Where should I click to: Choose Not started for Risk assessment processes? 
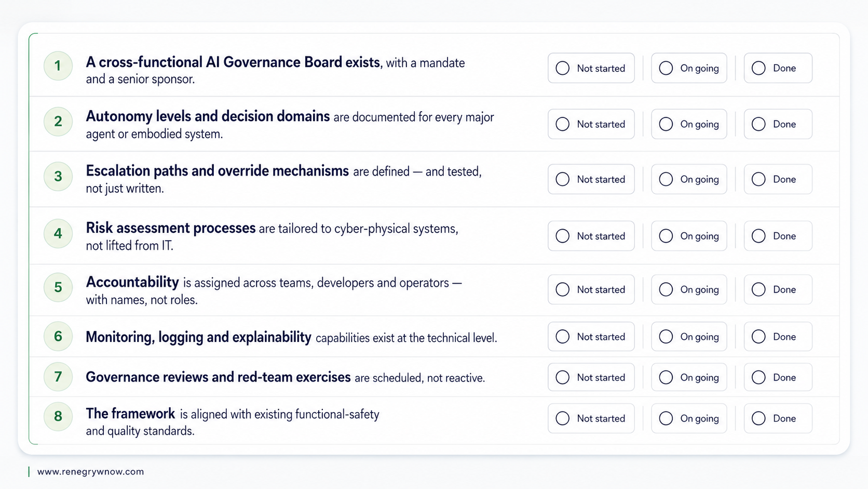pos(591,236)
